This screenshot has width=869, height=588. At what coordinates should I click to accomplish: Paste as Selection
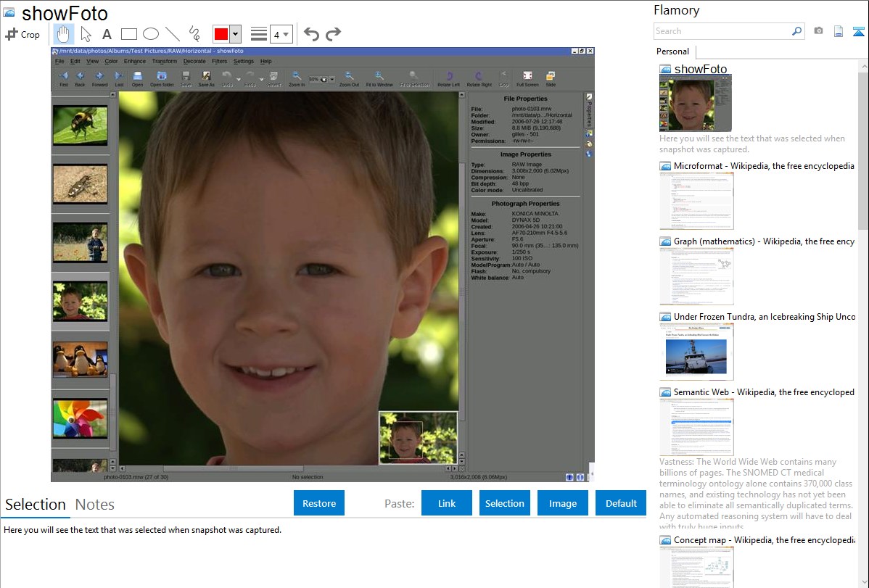(504, 503)
